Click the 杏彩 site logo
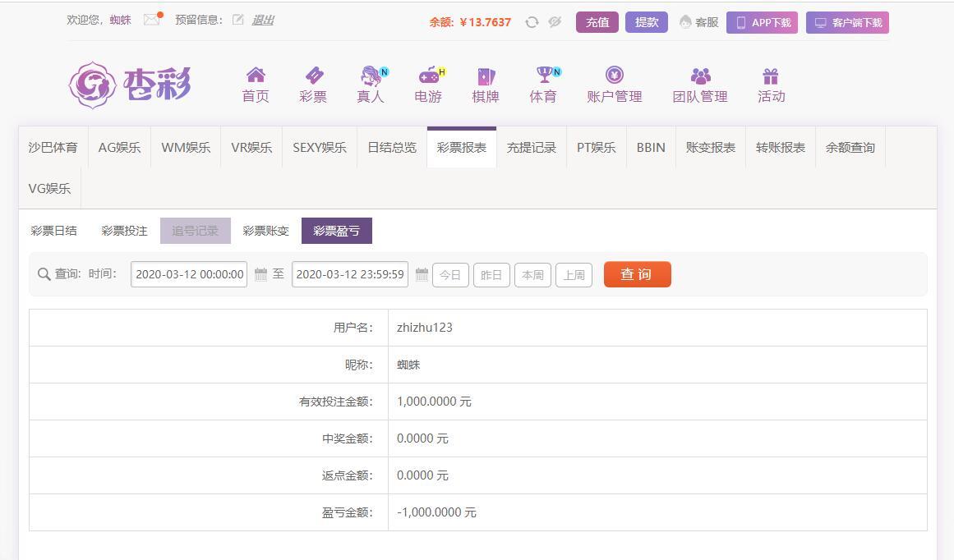This screenshot has height=560, width=954. [130, 85]
